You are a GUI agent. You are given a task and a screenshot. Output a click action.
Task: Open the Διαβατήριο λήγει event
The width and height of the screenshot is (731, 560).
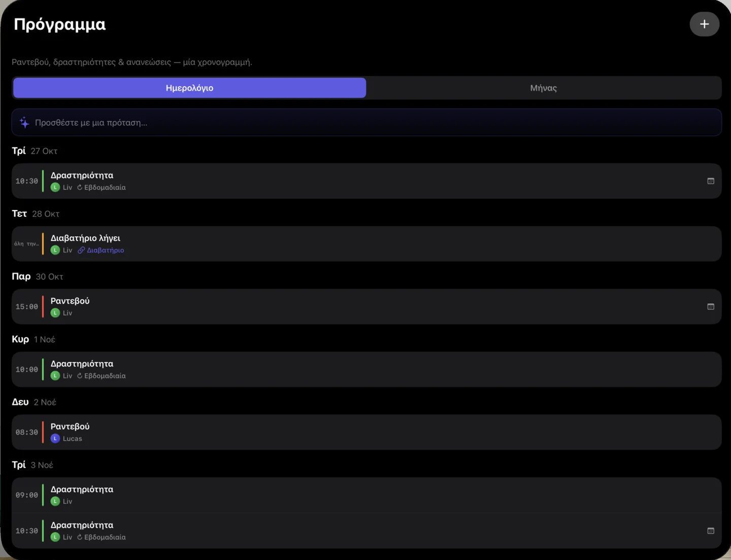click(367, 243)
